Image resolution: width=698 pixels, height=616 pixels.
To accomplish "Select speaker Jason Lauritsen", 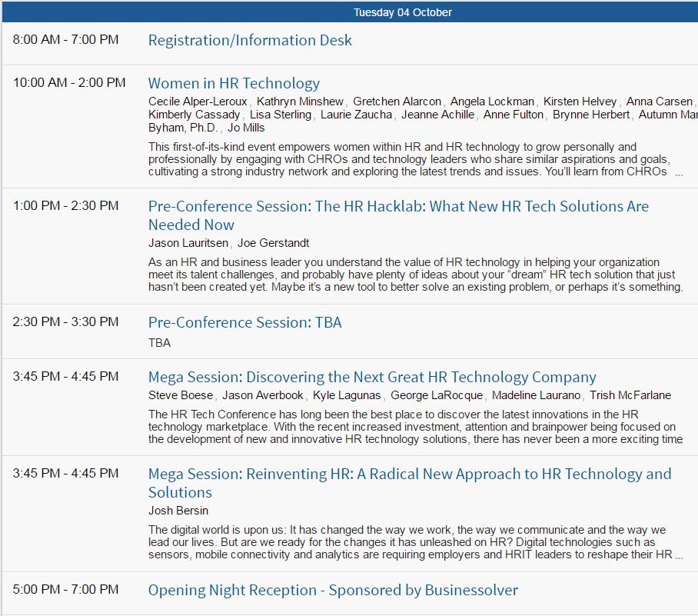I will pos(188,243).
